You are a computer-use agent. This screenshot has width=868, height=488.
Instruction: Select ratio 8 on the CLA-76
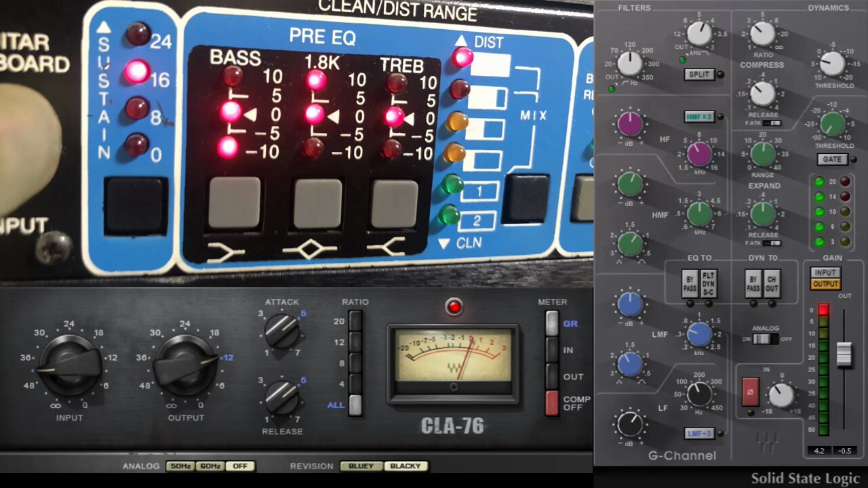pyautogui.click(x=355, y=363)
